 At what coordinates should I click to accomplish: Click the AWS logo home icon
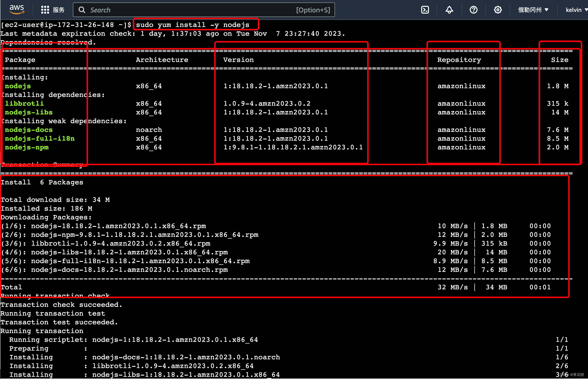point(17,10)
